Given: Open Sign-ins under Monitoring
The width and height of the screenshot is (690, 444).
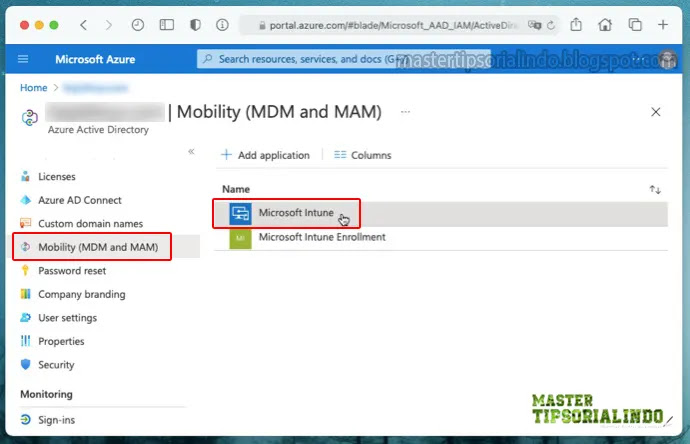Looking at the screenshot, I should (56, 420).
